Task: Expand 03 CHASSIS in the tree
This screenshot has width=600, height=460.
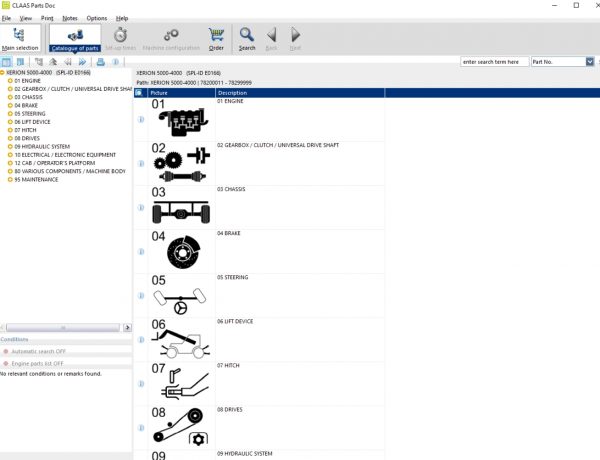Action: click(10, 97)
